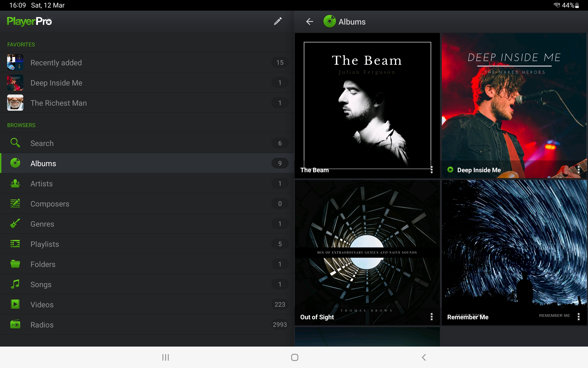Tap the Wi-Fi icon in status bar

coord(557,5)
